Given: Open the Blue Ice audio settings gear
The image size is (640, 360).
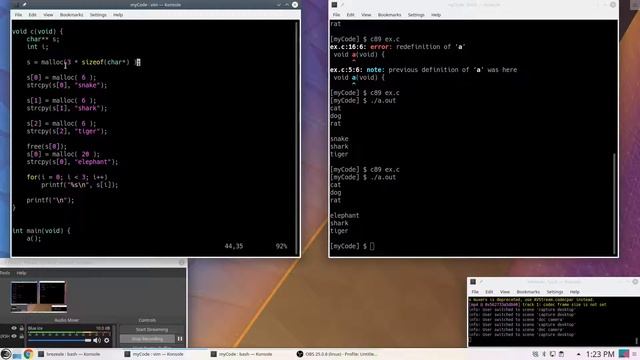Looking at the screenshot, I should pyautogui.click(x=107, y=340).
